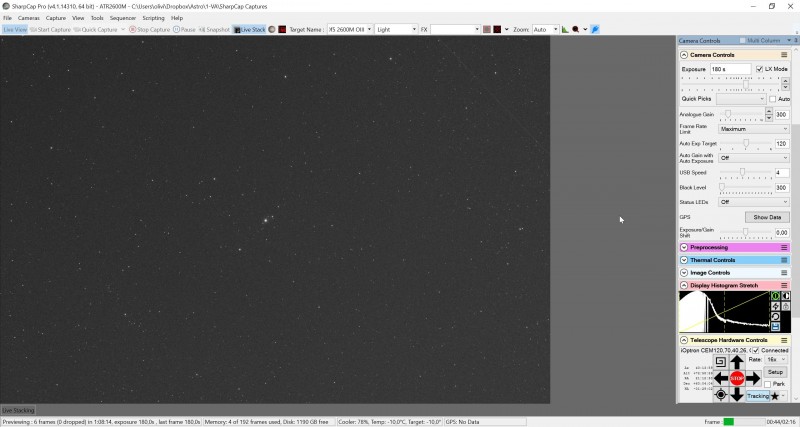Move telescope right with the right arrow
This screenshot has height=427, width=800.
coord(754,378)
